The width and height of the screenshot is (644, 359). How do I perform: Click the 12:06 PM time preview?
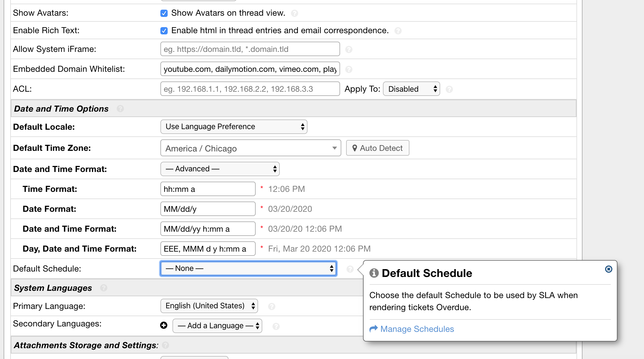[x=286, y=189]
